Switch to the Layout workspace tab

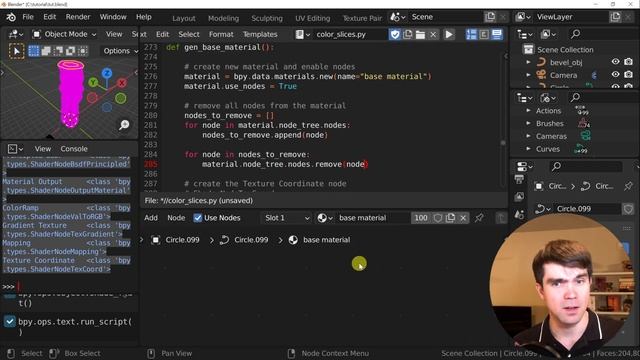(184, 18)
